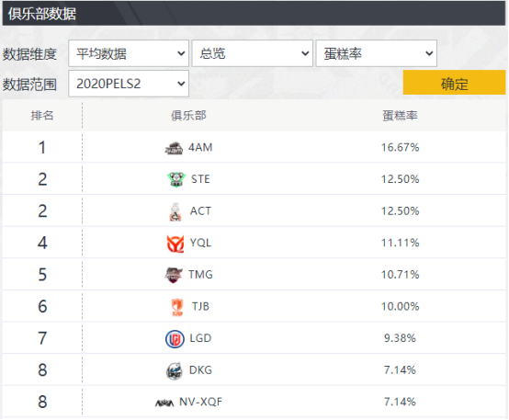Expand the 2020PELS2 data range dropdown
Viewport: 509px width, 420px height.
click(129, 84)
